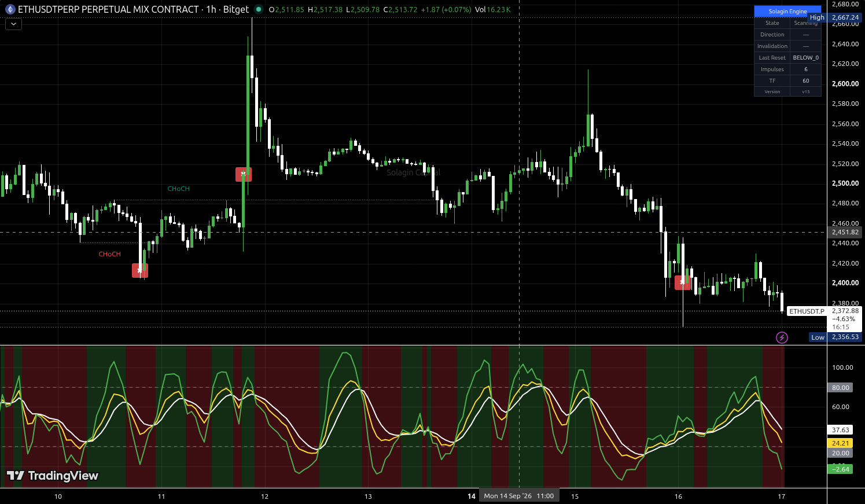The width and height of the screenshot is (865, 504).
Task: Click the green CHoCH label
Action: click(178, 189)
